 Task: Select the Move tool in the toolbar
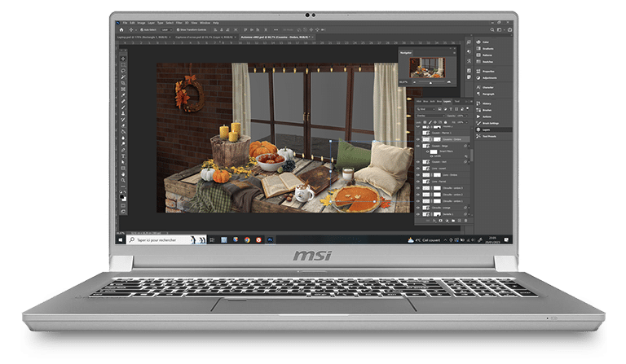click(x=123, y=59)
